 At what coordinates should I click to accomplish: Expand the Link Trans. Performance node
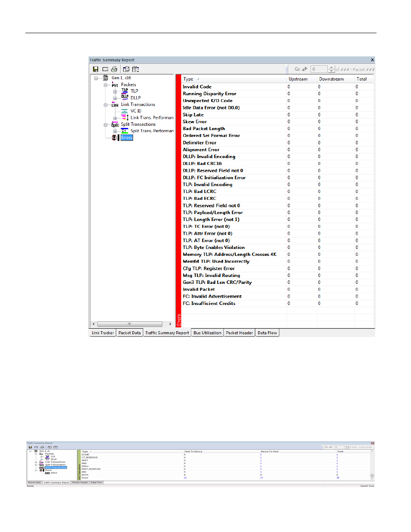pyautogui.click(x=115, y=118)
